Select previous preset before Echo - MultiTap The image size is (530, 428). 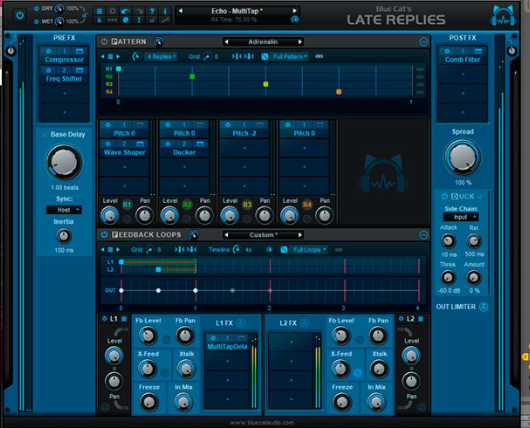point(180,11)
